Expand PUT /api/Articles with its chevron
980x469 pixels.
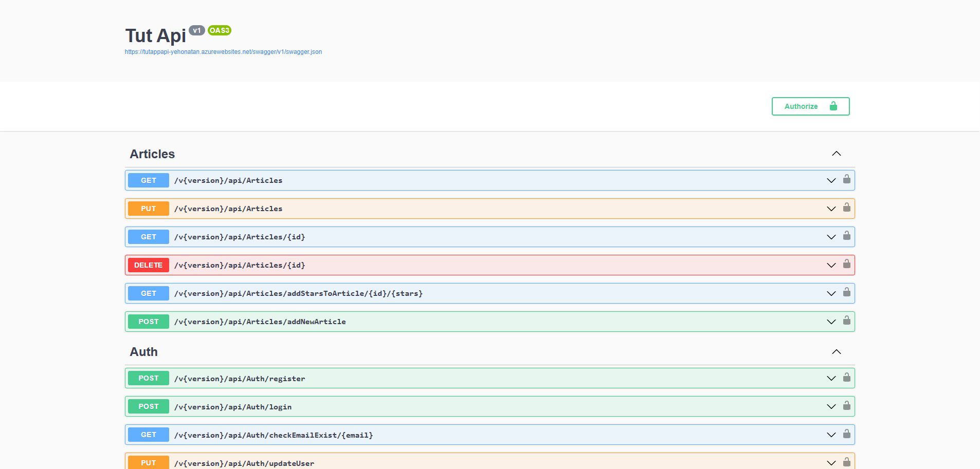831,209
